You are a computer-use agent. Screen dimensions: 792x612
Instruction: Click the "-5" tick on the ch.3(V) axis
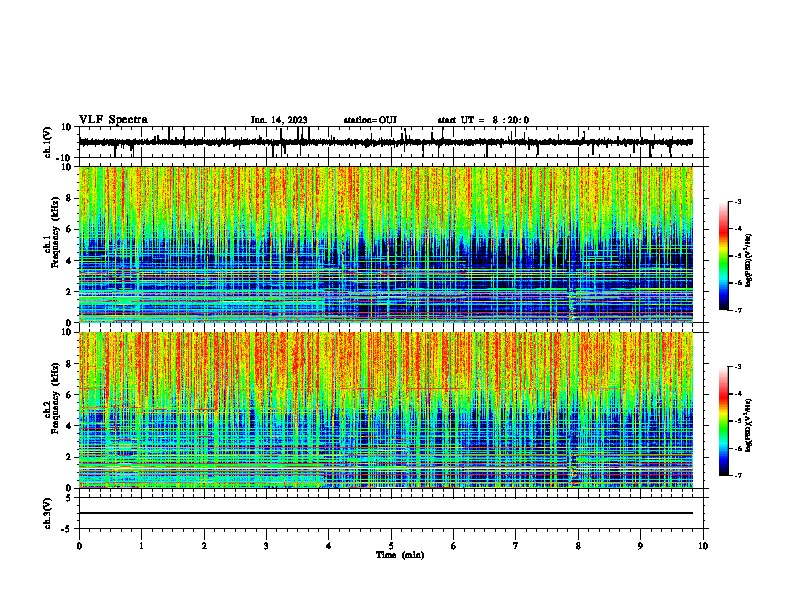coord(67,529)
